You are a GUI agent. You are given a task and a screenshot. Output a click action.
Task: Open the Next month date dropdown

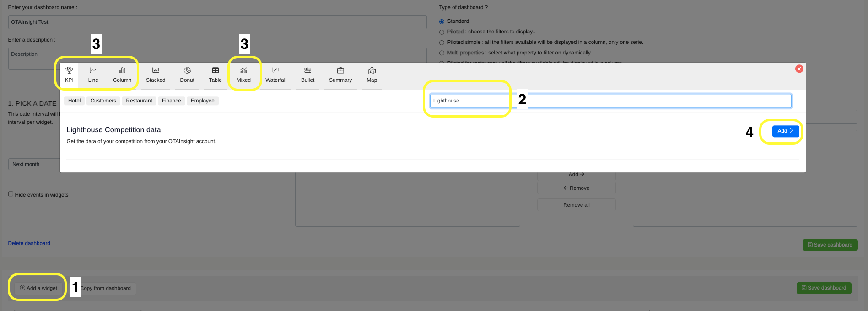(x=34, y=164)
